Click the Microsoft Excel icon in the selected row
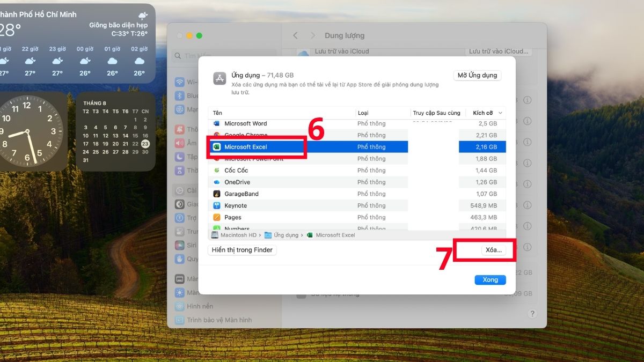The width and height of the screenshot is (644, 362). pyautogui.click(x=216, y=147)
